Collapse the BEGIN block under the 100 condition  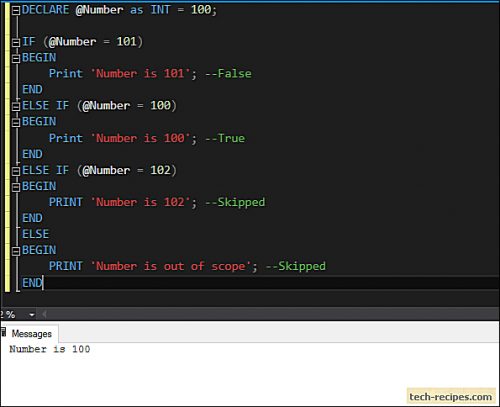point(16,123)
